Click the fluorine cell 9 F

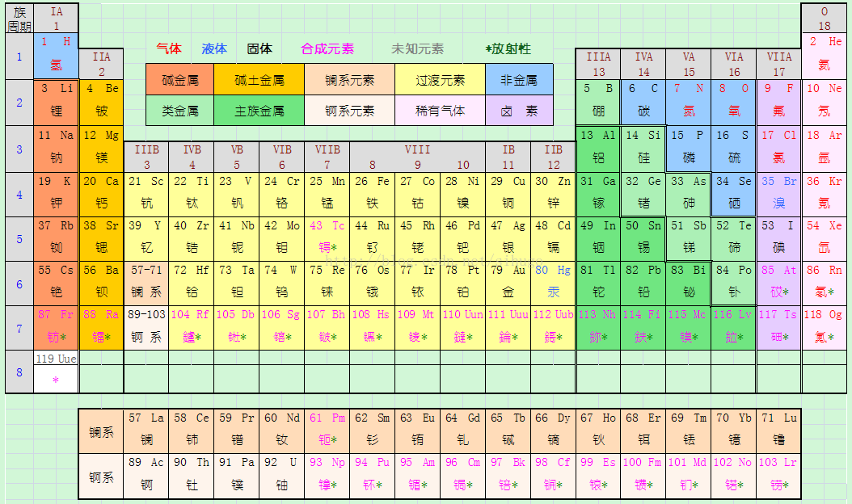[x=778, y=103]
